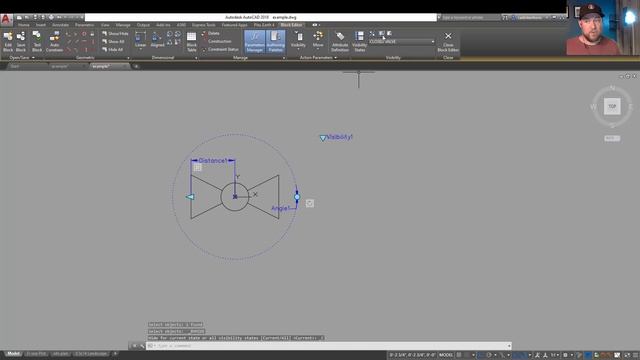Click the Save Block icon
The image size is (640, 360).
(x=21, y=42)
